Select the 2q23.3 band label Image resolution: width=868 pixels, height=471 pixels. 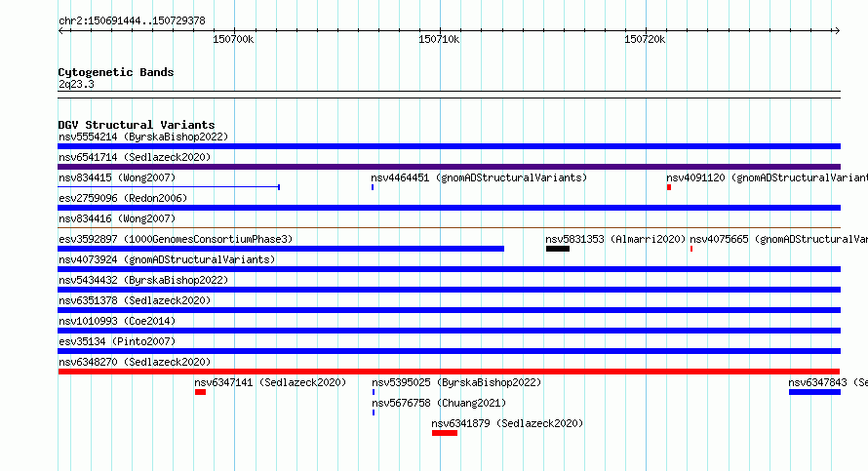click(x=76, y=84)
